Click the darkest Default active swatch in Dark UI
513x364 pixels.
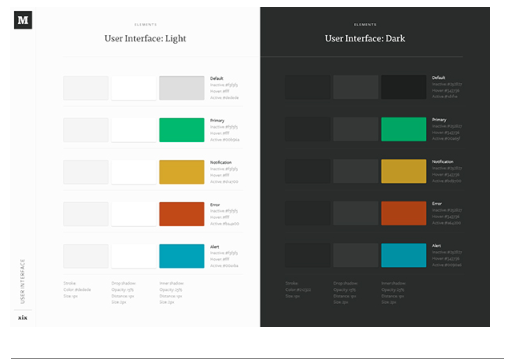point(404,87)
